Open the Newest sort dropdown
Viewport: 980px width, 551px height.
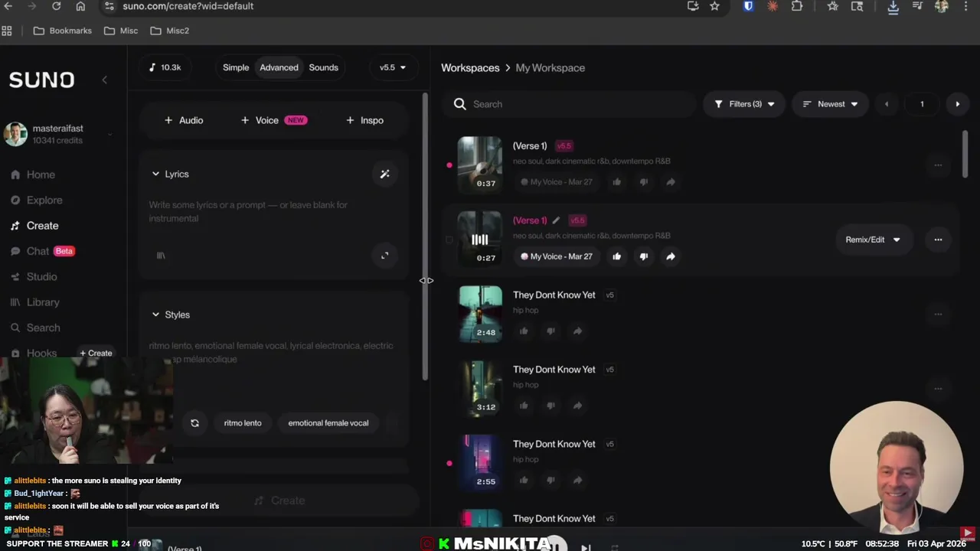[x=830, y=104]
